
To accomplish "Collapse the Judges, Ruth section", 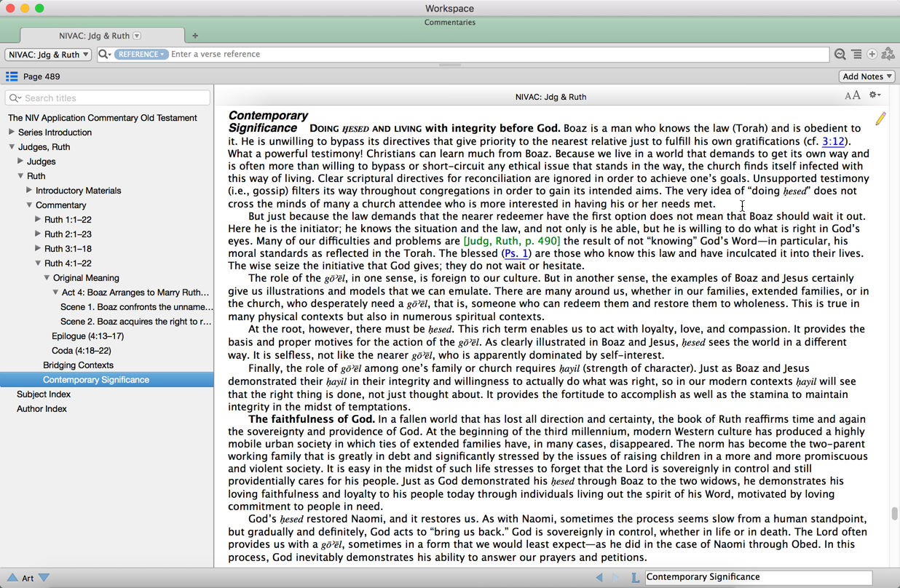I will (x=12, y=147).
